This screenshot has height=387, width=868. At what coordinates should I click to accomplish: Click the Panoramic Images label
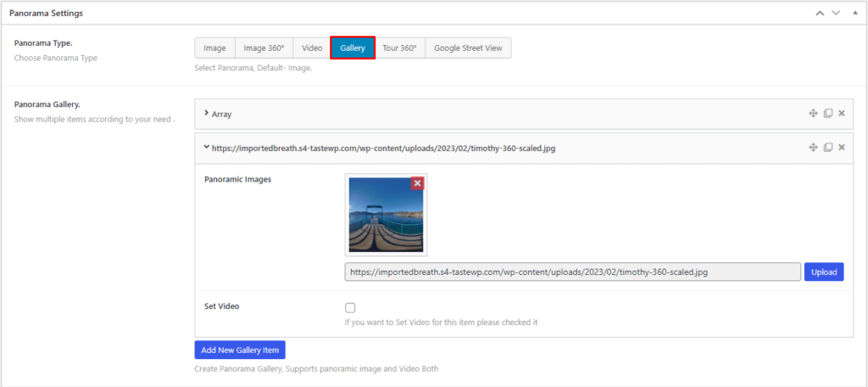point(237,180)
